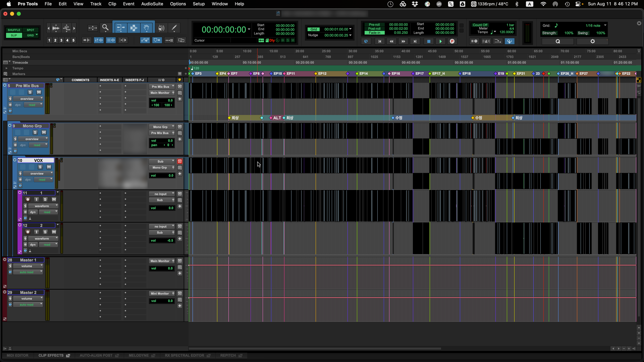Select the Scrubber speaker tool
644x362 pixels.
[x=161, y=28]
